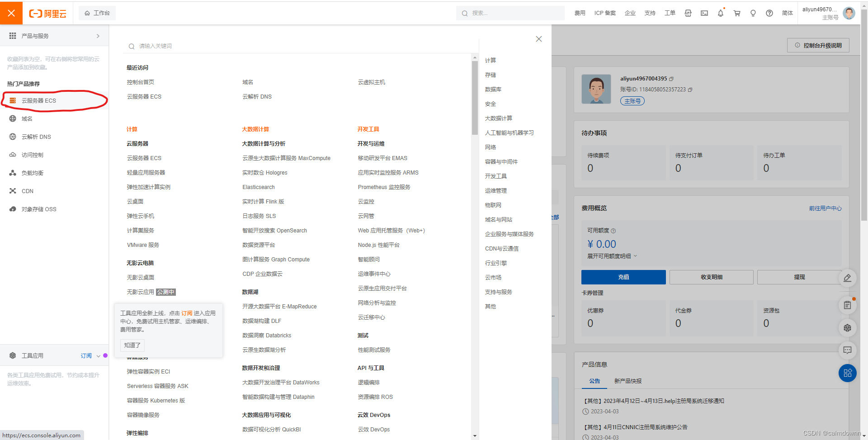Open recent 控制台首页 link
This screenshot has width=868, height=440.
coord(141,82)
